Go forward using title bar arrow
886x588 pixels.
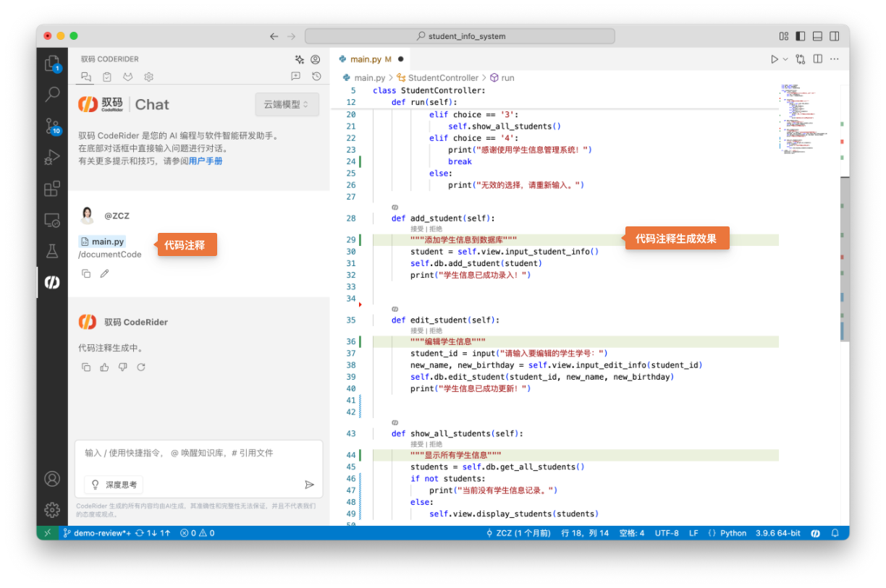291,36
